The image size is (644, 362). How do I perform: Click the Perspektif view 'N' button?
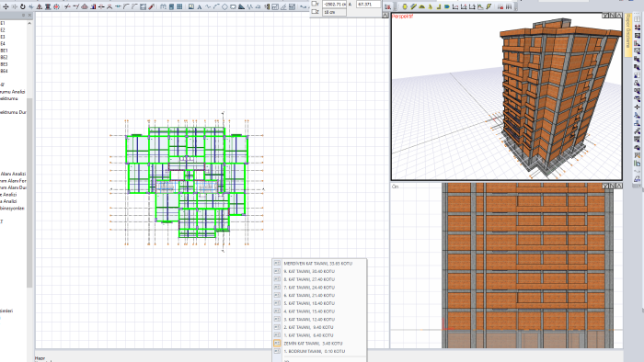pos(612,16)
